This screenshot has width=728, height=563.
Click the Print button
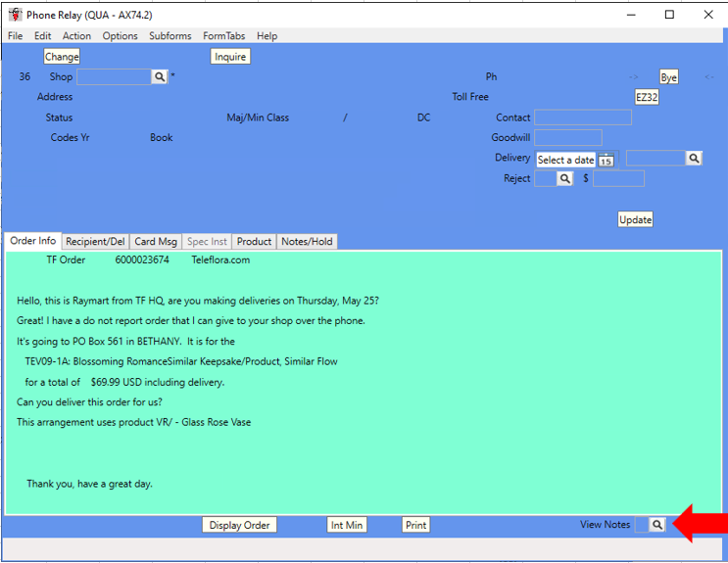(416, 525)
